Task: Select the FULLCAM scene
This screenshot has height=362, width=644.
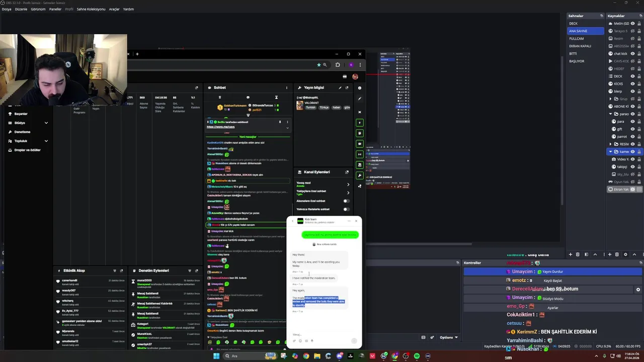Action: [585, 39]
